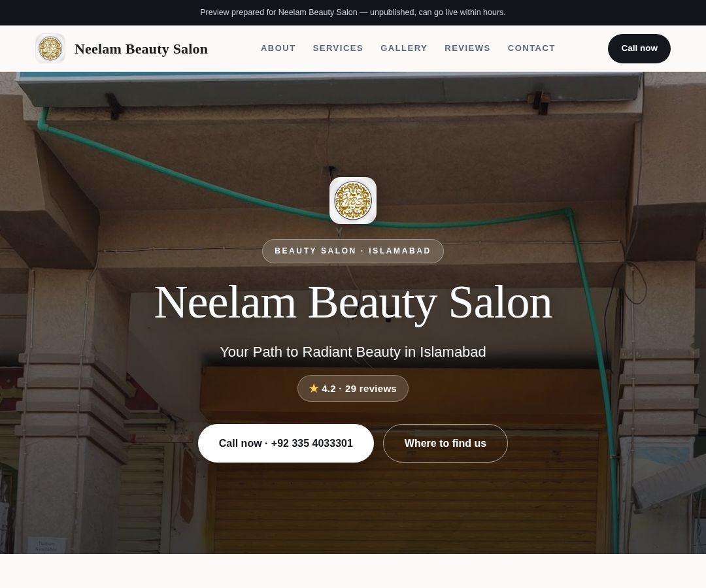Click the preview notice banner text
706x588 pixels.
coord(353,12)
